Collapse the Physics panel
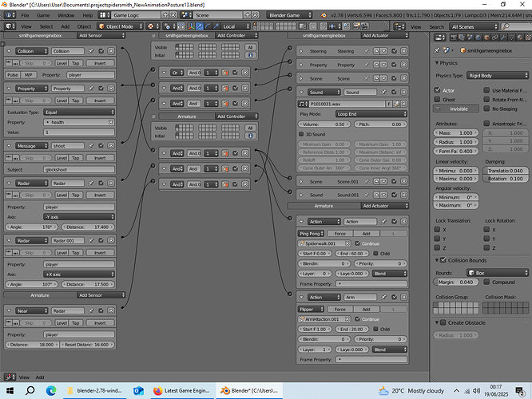 point(437,63)
